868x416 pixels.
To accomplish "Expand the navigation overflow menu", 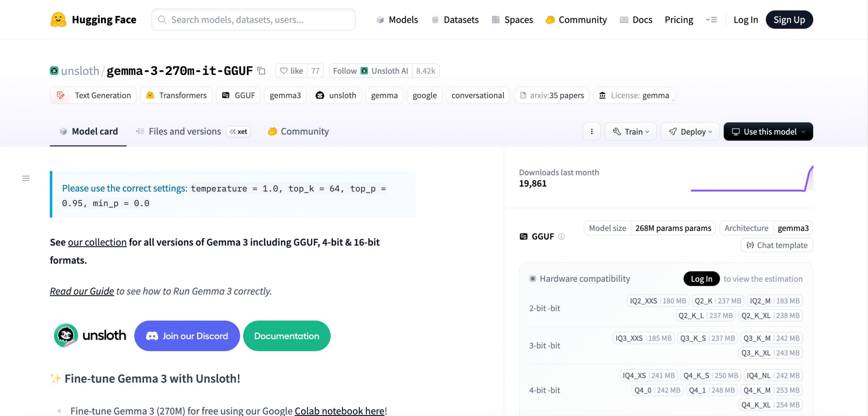I will (x=711, y=20).
